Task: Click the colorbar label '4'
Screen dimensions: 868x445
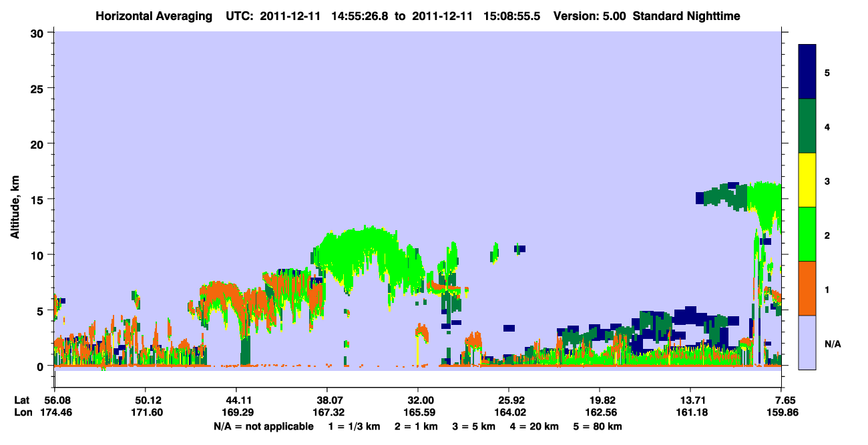Action: click(x=827, y=126)
